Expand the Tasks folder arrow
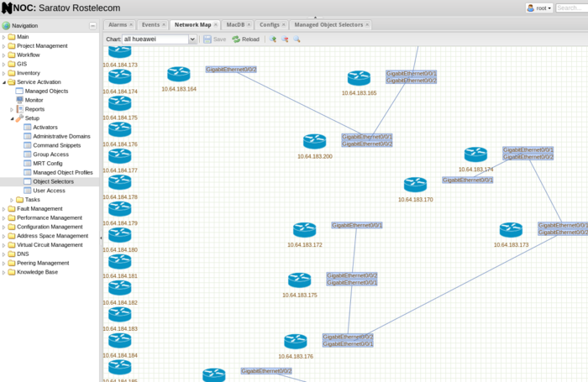588x382 pixels. [12, 200]
